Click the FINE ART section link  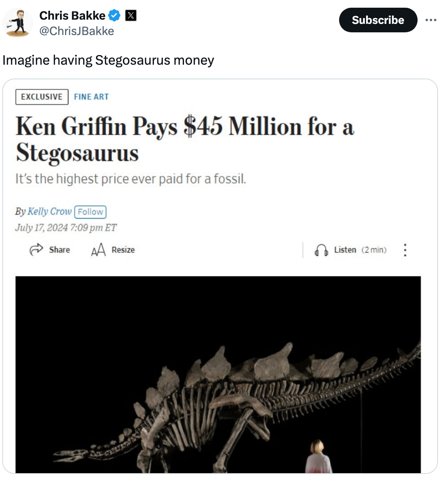pos(91,97)
